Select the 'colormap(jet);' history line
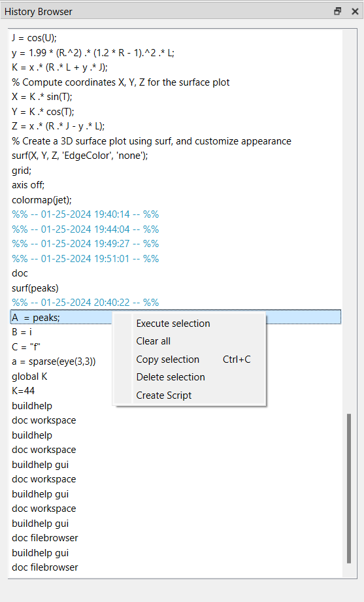 pyautogui.click(x=41, y=199)
